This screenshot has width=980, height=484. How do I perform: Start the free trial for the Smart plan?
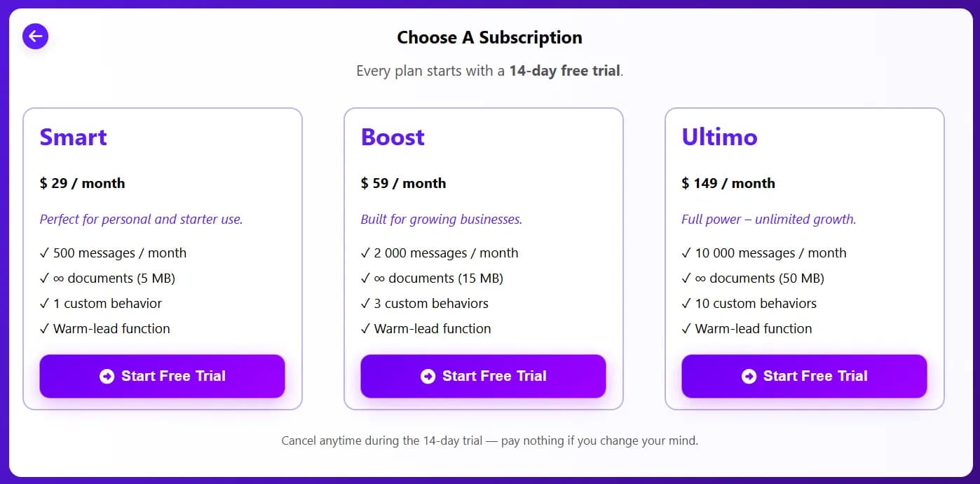tap(163, 376)
